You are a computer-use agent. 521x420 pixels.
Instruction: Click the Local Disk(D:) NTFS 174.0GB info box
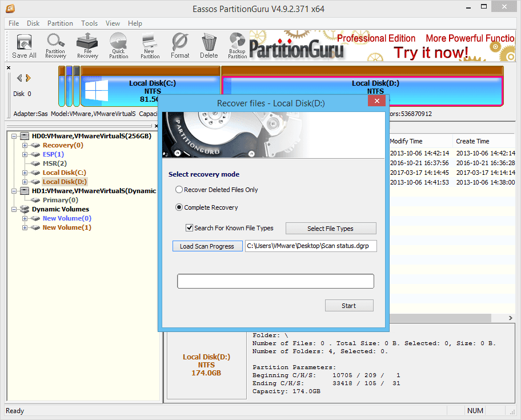pyautogui.click(x=206, y=365)
